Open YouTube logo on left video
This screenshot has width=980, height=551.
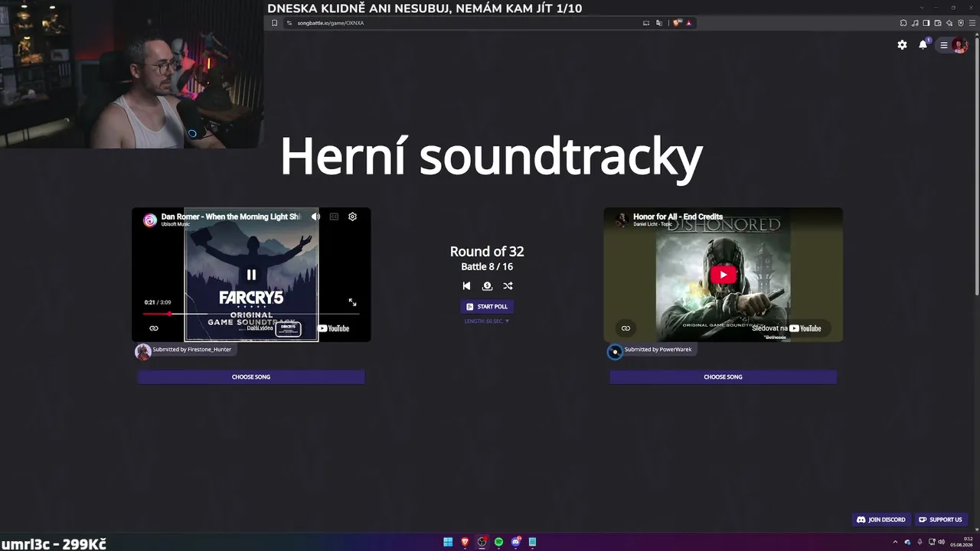coord(334,328)
